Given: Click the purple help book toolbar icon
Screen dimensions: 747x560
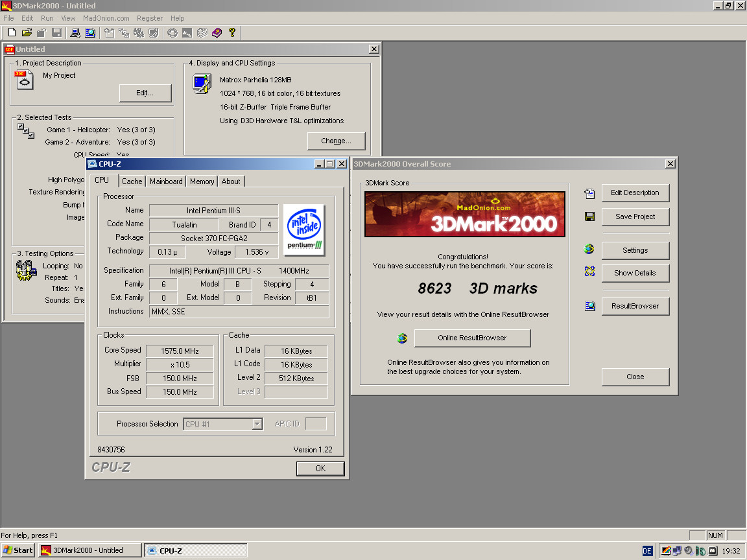Looking at the screenshot, I should coord(217,32).
